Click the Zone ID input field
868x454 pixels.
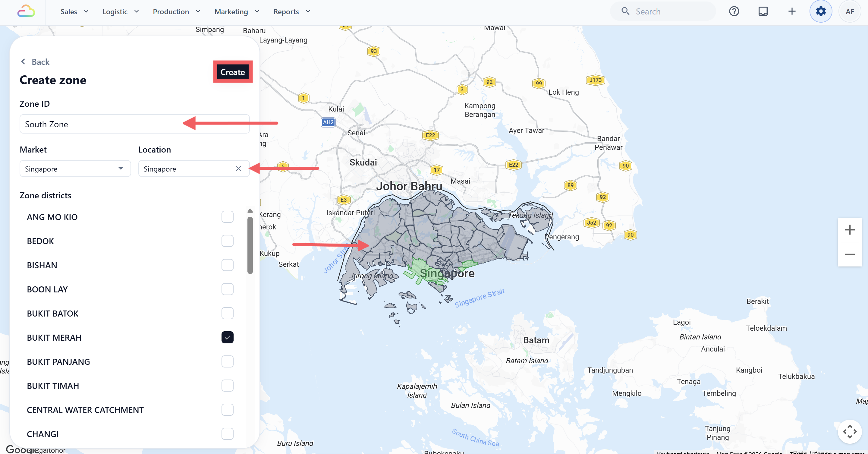pyautogui.click(x=134, y=124)
